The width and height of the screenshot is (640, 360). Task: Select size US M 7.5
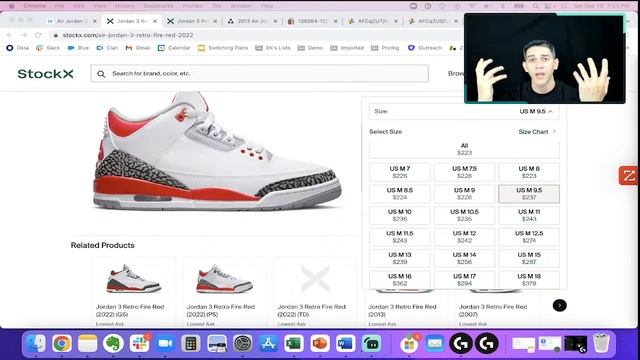click(x=464, y=172)
